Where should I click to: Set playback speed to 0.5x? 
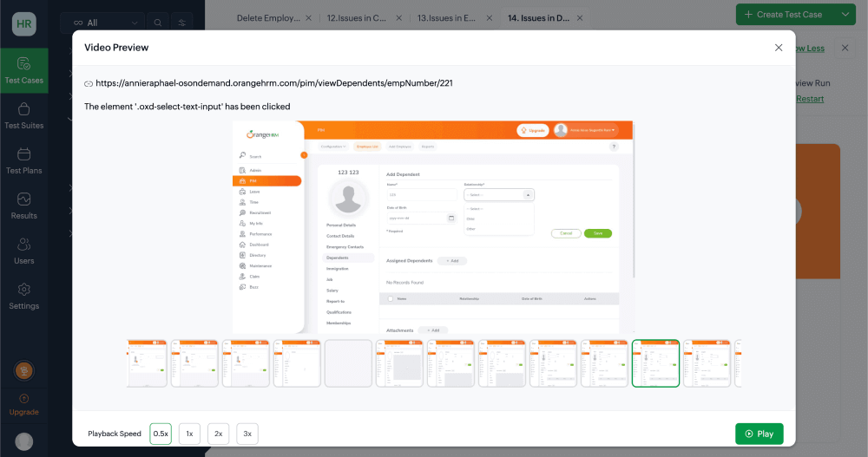click(x=161, y=434)
